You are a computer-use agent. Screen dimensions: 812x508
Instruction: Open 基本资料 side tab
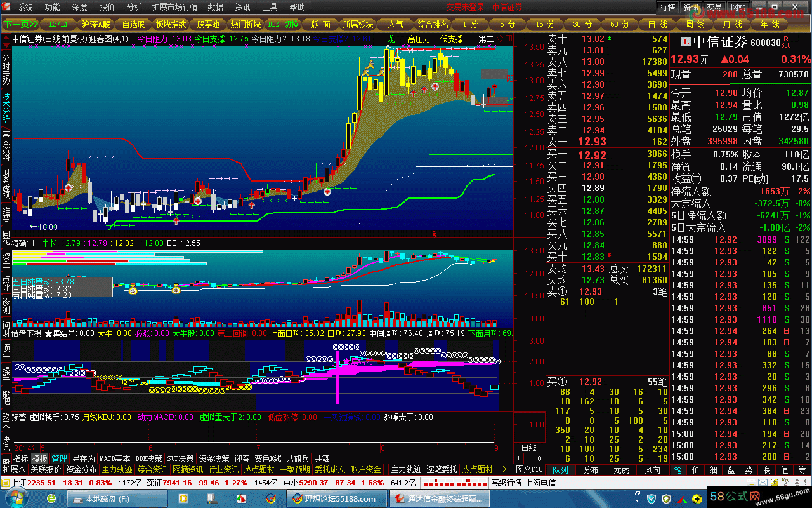[x=6, y=147]
